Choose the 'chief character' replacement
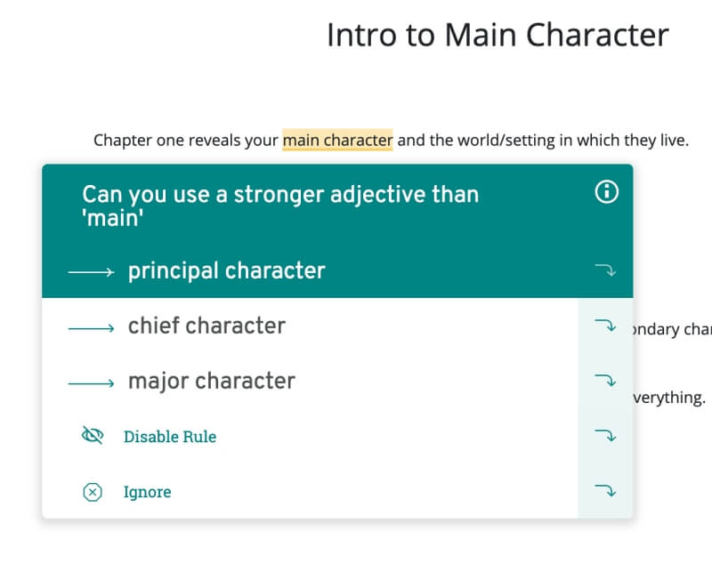 point(206,326)
